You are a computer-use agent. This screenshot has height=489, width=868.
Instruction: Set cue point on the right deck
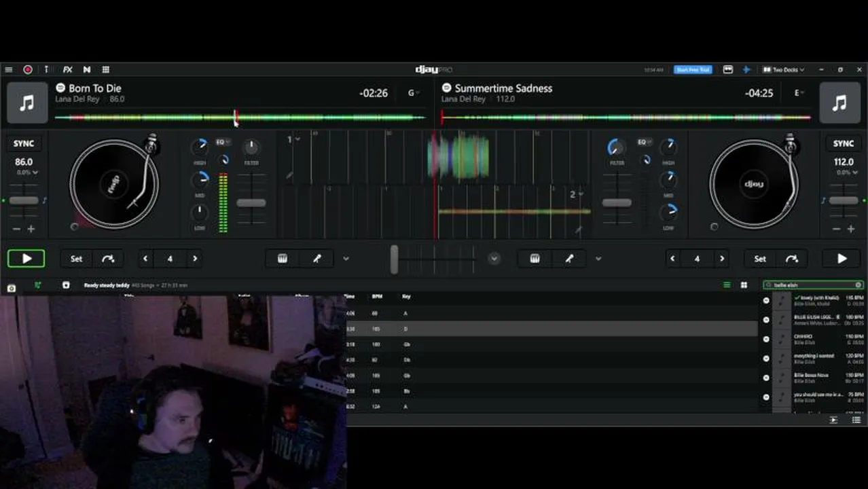(x=760, y=259)
